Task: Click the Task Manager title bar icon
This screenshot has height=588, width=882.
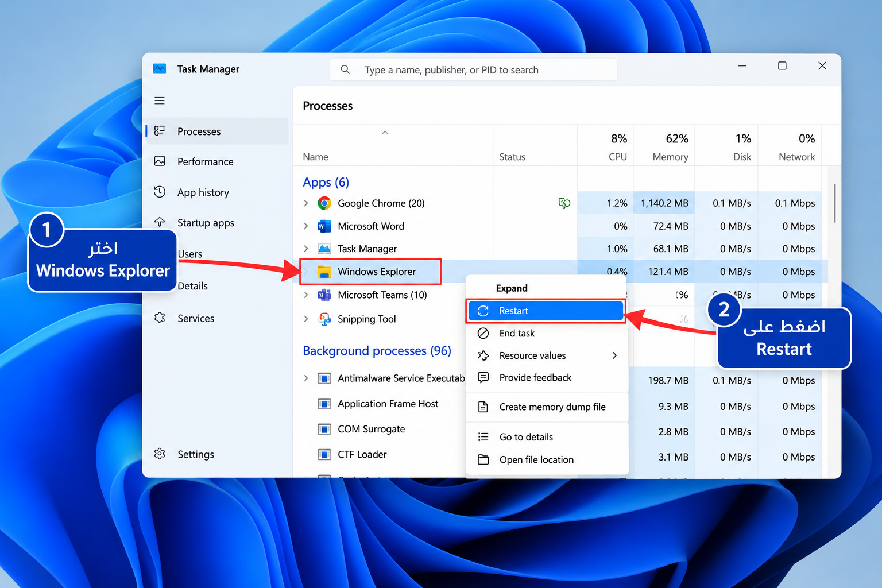Action: coord(160,69)
